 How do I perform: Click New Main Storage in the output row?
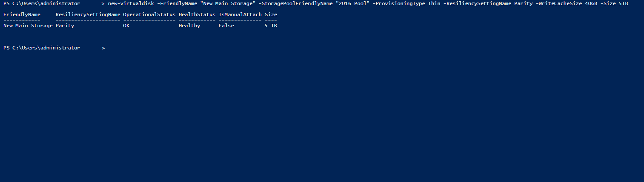tap(28, 26)
